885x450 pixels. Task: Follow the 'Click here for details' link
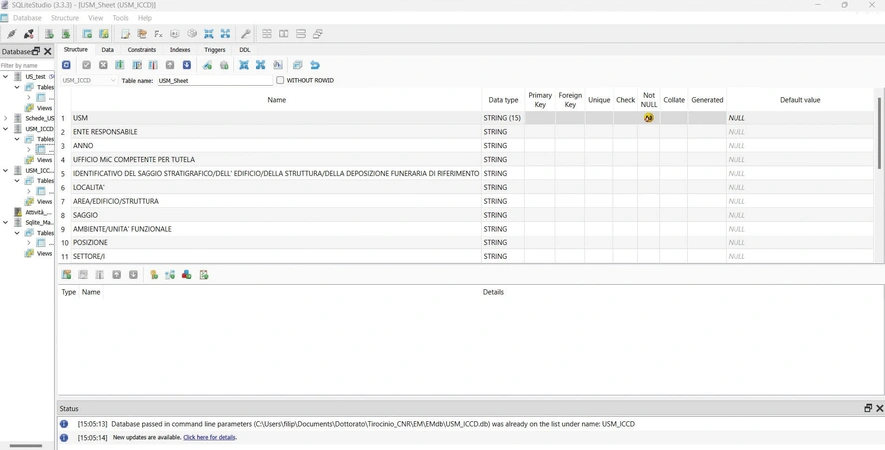click(209, 438)
